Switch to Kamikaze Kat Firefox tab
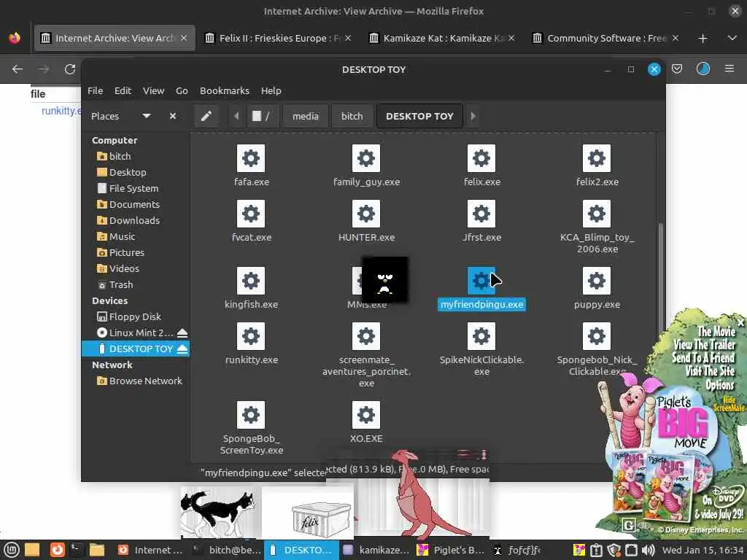The image size is (747, 560). 441,38
